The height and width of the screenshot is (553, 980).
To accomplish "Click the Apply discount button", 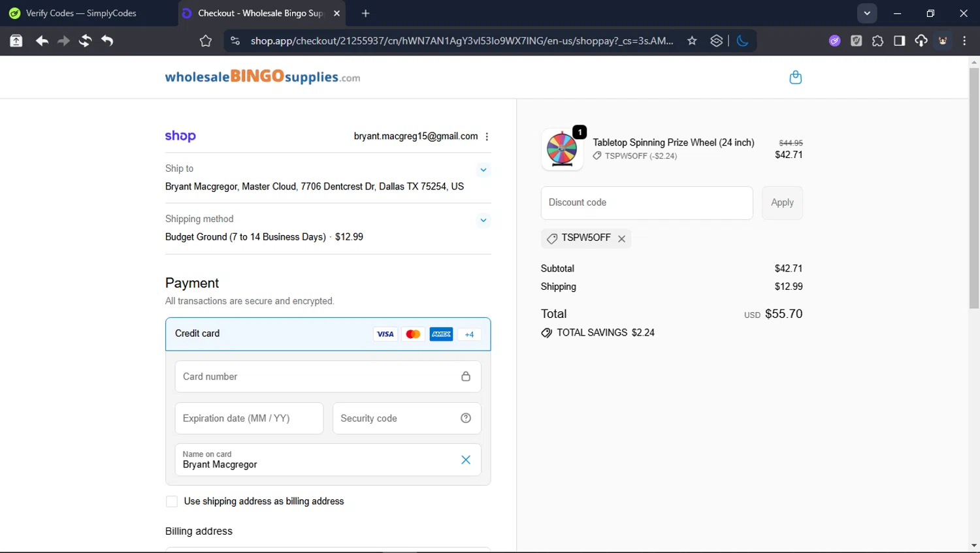I will pos(782,203).
